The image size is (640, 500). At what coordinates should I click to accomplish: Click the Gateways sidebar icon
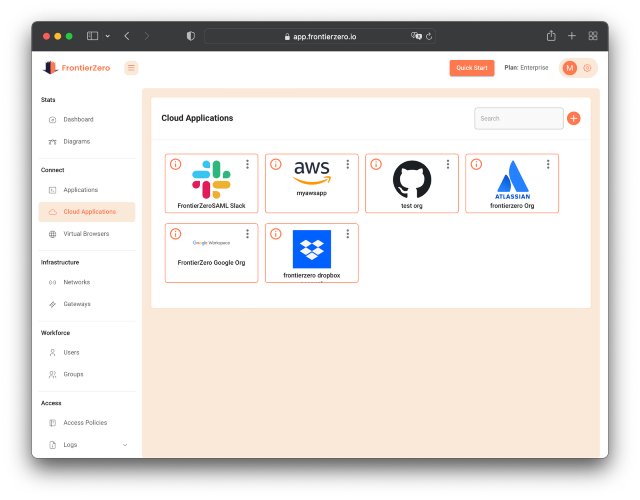52,304
